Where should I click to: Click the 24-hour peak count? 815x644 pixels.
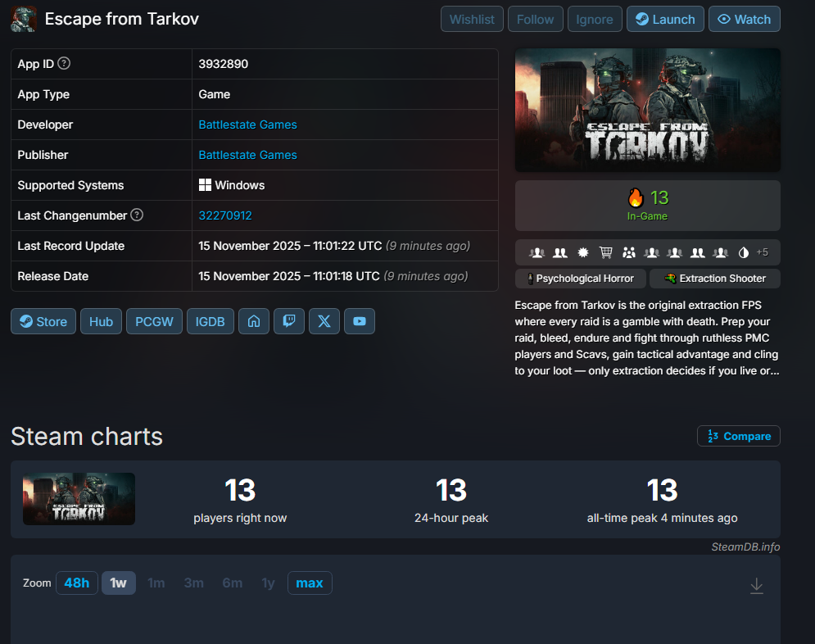[451, 490]
